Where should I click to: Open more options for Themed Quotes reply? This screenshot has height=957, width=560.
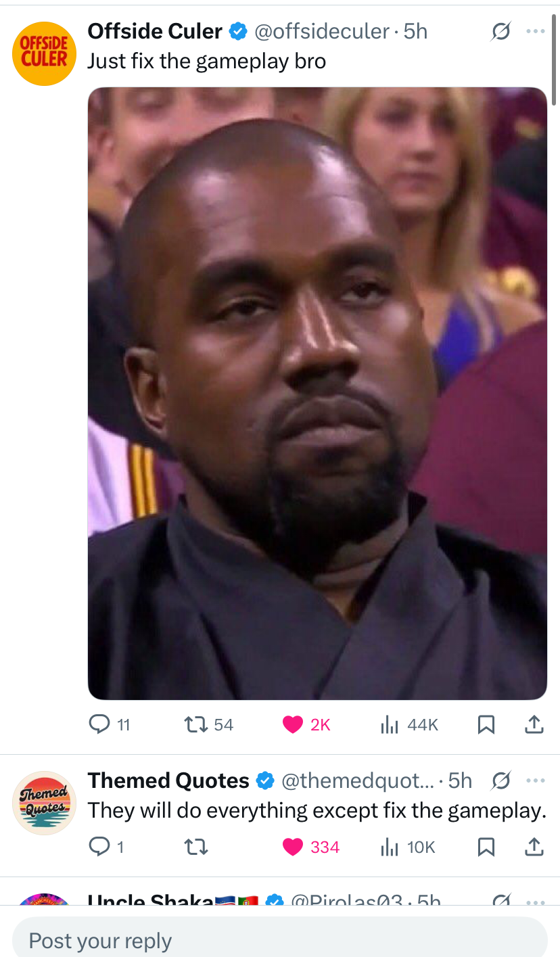point(535,780)
